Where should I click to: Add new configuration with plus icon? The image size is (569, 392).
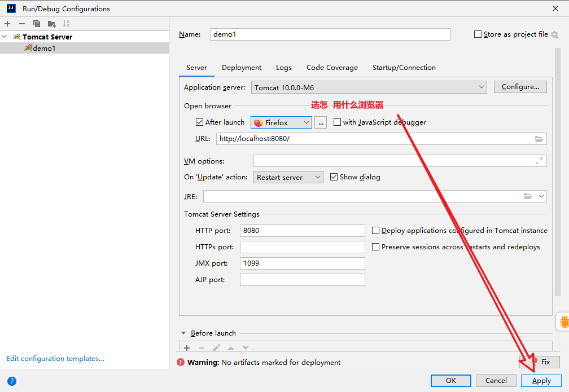pyautogui.click(x=7, y=24)
